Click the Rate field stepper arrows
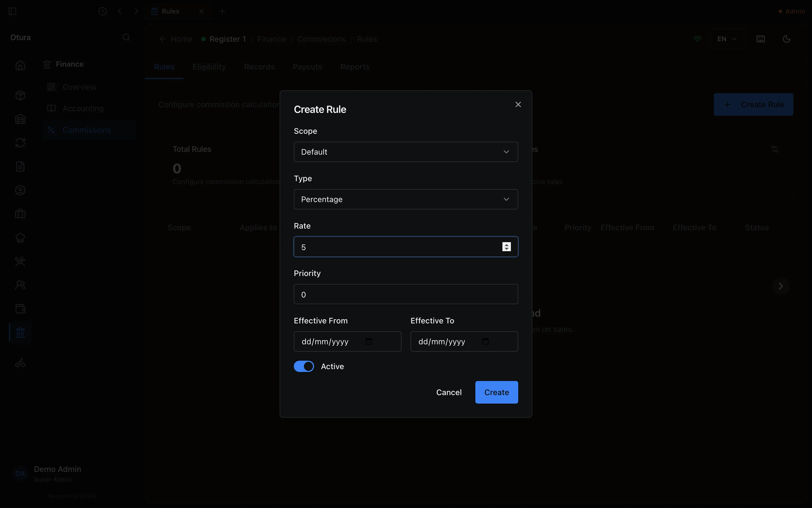The width and height of the screenshot is (812, 508). coord(506,247)
